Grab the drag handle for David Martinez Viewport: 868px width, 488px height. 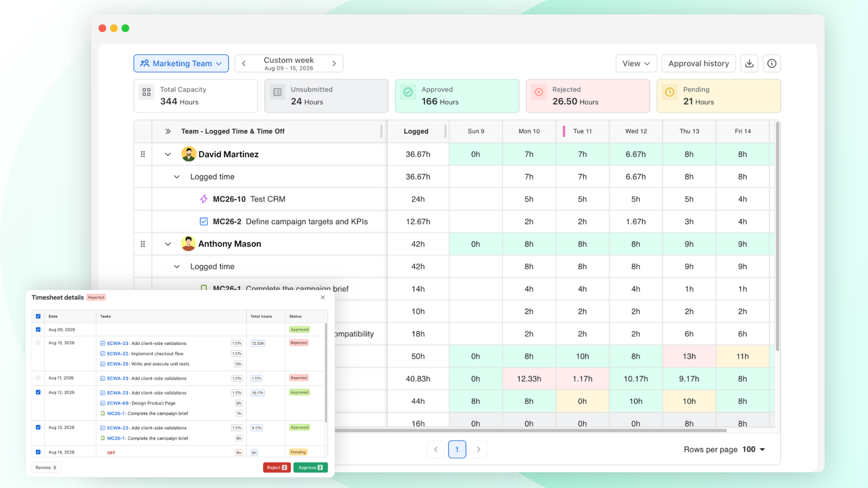143,155
